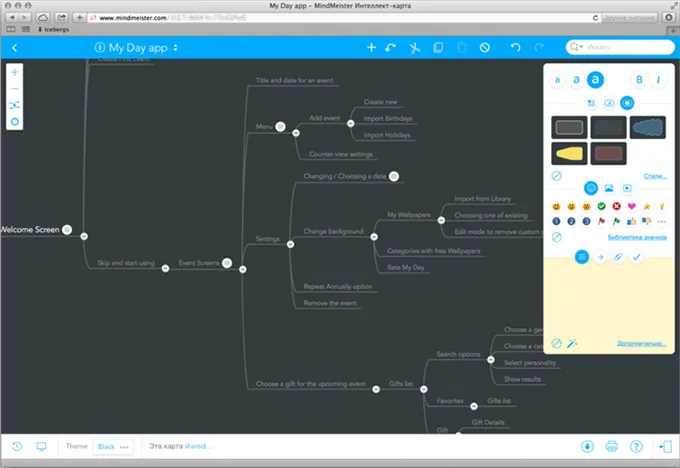Image resolution: width=680 pixels, height=468 pixels.
Task: Zoom in with the plus button on canvas
Action: pyautogui.click(x=14, y=73)
